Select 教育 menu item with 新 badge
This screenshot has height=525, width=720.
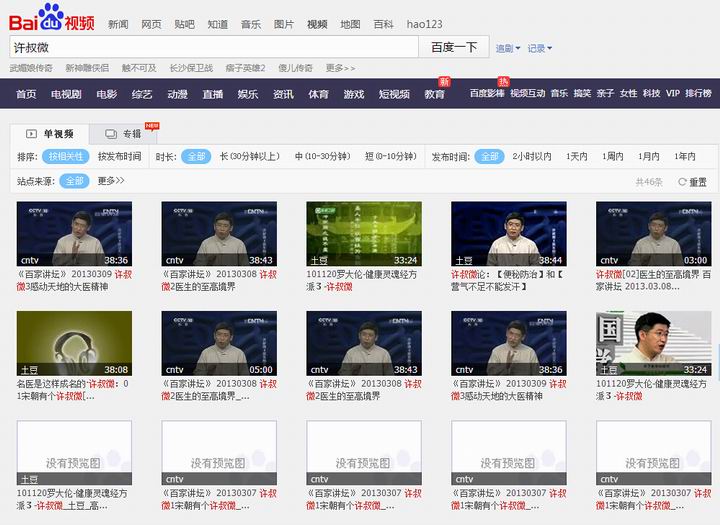(434, 94)
